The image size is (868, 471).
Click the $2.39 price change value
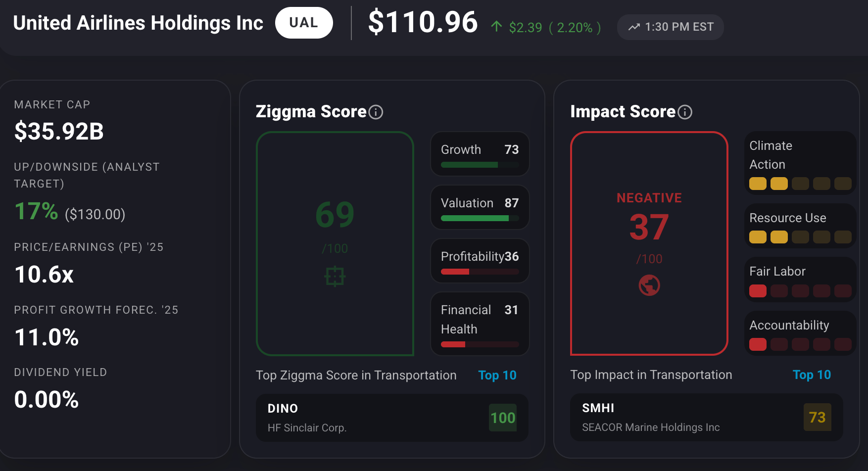click(x=526, y=27)
